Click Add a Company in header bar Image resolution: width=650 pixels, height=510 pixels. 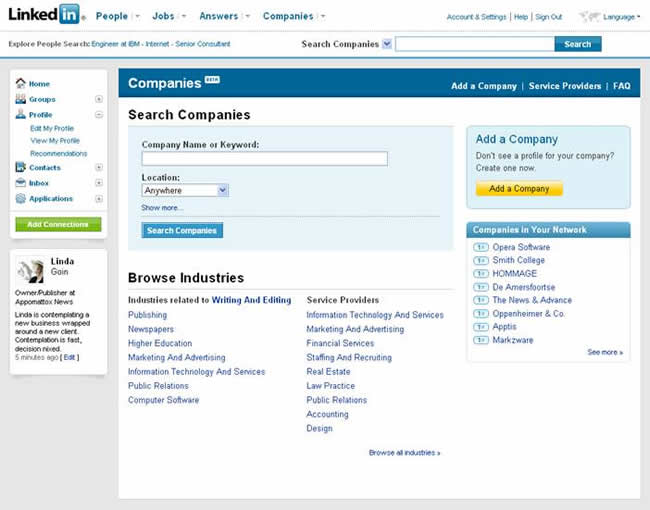click(484, 86)
